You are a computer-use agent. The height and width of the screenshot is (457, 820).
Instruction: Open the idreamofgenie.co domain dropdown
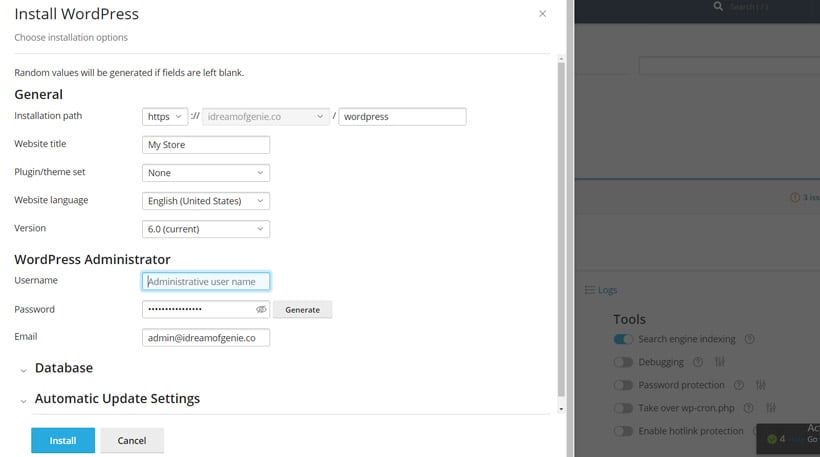(x=266, y=117)
